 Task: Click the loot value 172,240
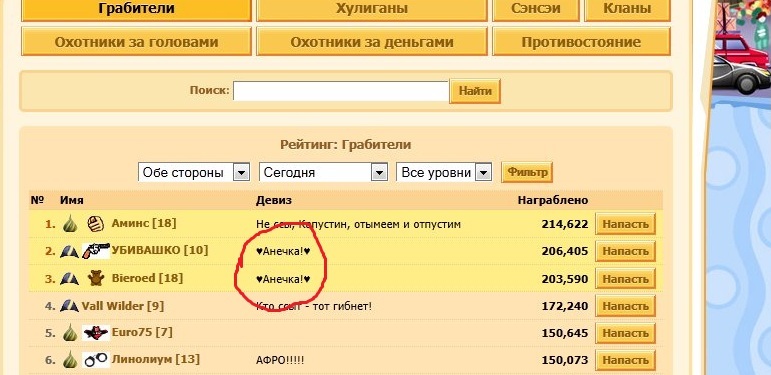pos(565,306)
